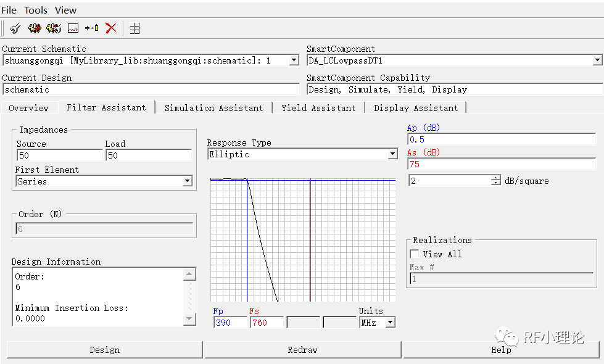Click the Fp frequency field

230,323
